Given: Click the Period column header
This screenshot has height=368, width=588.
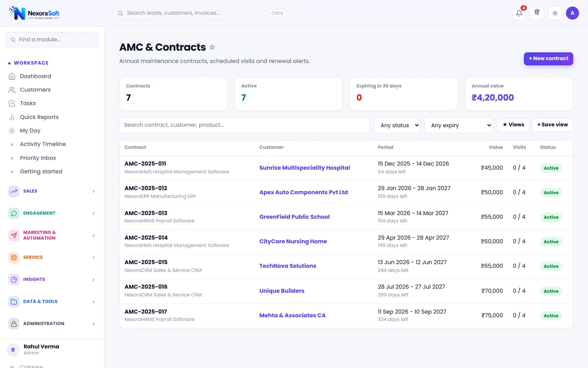Looking at the screenshot, I should tap(385, 147).
